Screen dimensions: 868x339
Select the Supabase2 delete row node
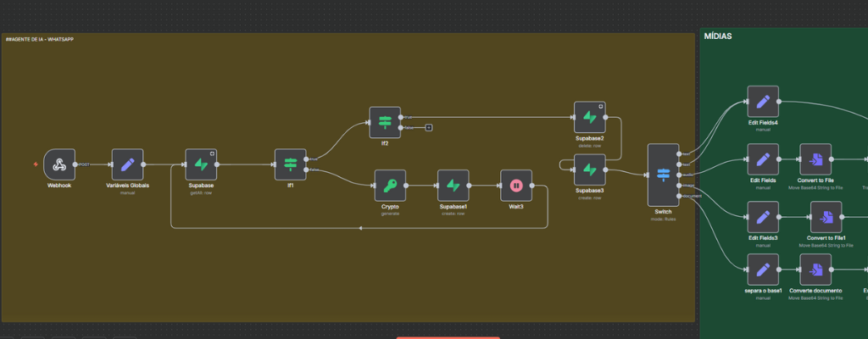(x=590, y=118)
